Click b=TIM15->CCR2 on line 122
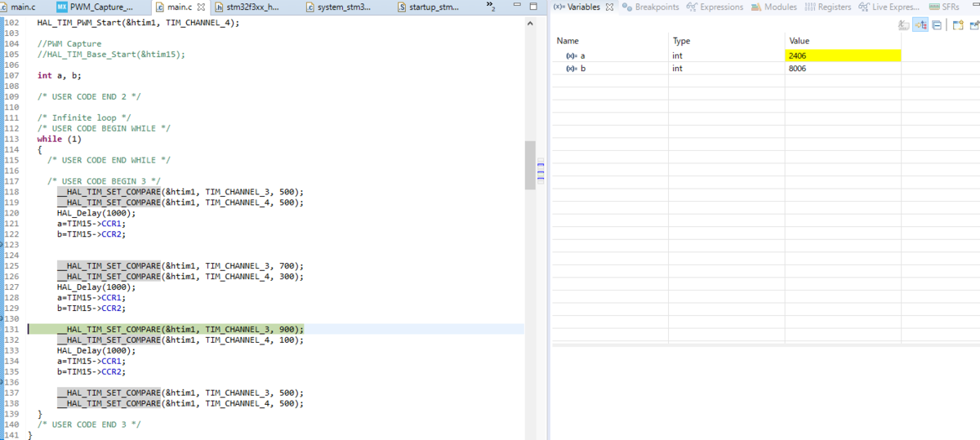 pos(91,234)
